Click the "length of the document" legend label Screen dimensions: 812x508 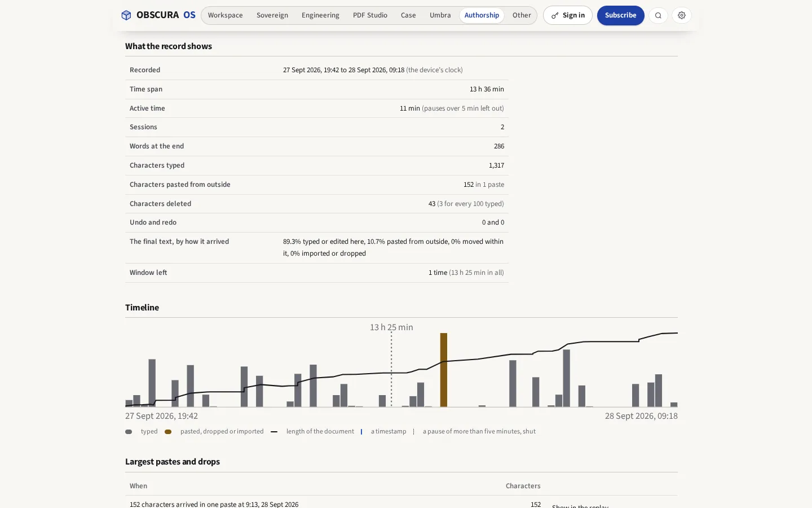320,431
